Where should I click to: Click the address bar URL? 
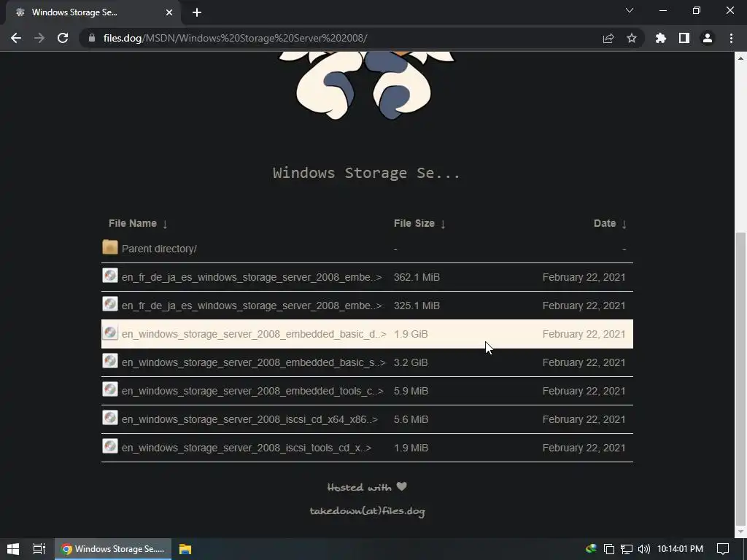(236, 38)
